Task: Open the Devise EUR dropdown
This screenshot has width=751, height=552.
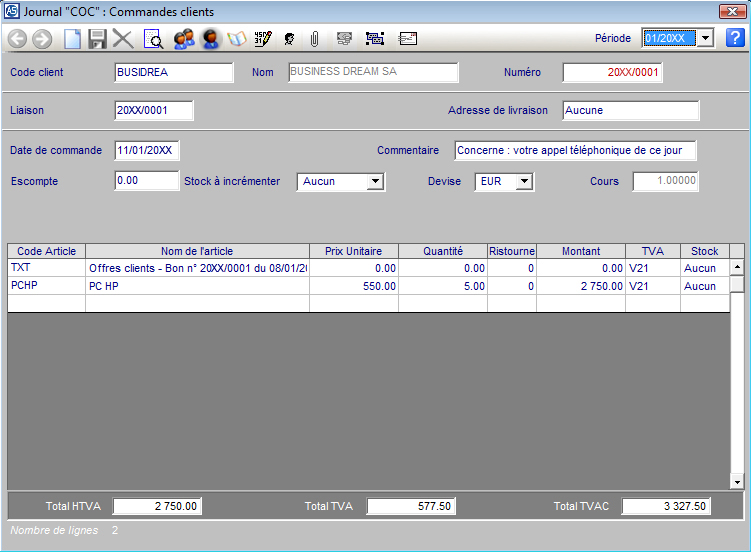Action: (x=524, y=182)
